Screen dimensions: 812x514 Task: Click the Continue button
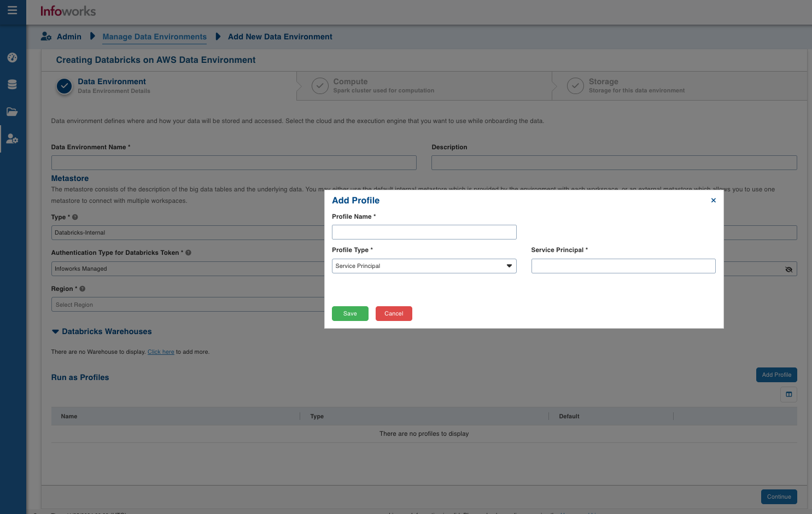click(779, 497)
